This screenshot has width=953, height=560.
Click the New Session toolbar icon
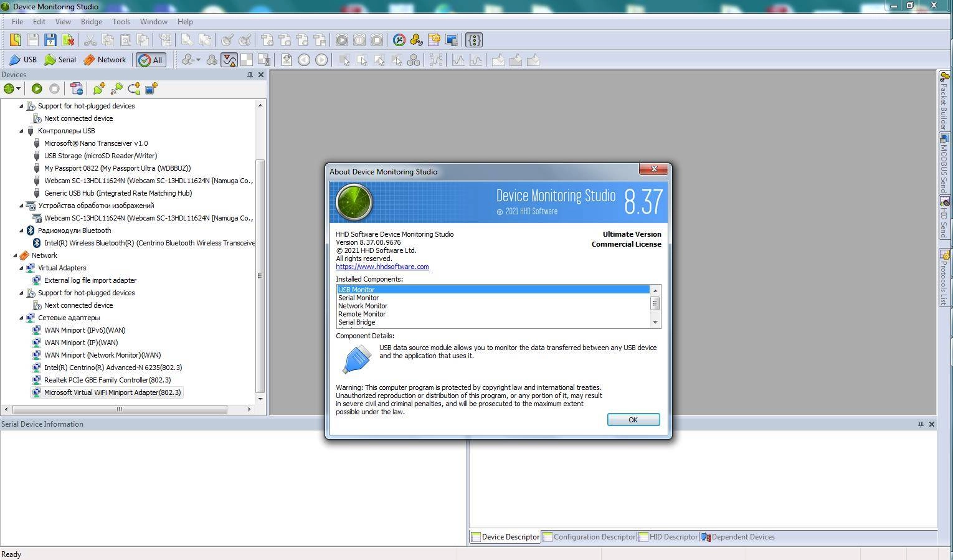pyautogui.click(x=16, y=40)
